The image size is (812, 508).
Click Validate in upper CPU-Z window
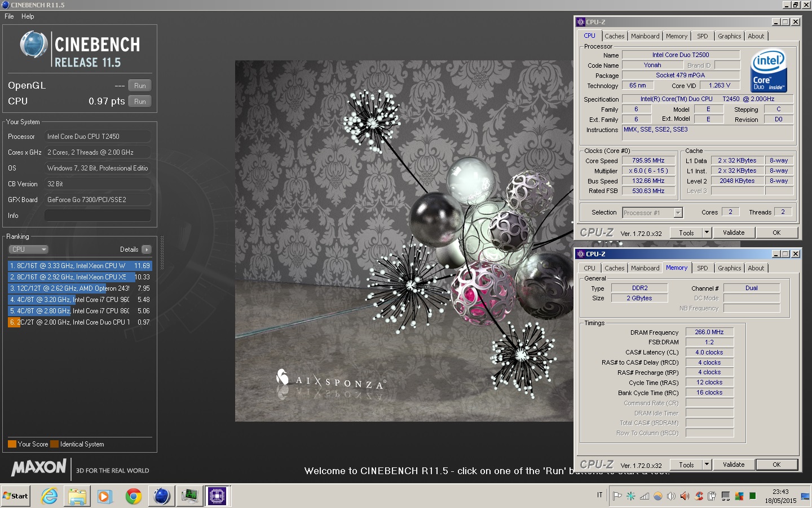tap(734, 233)
